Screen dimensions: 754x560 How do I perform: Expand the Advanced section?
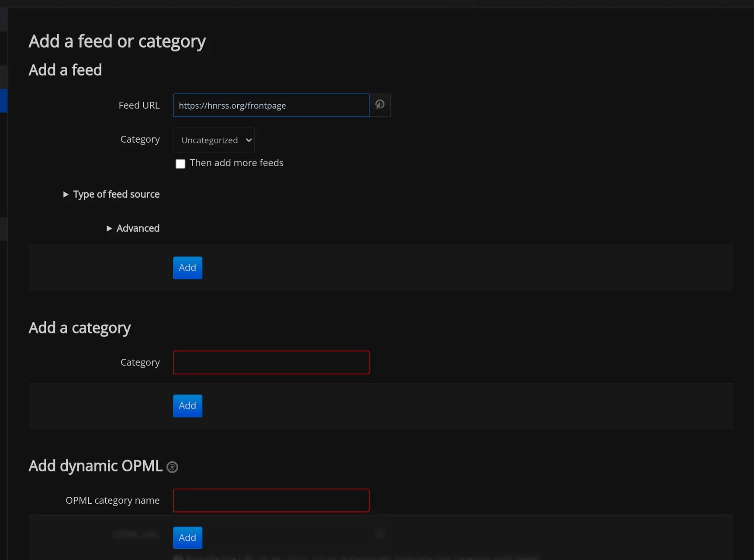pos(133,228)
